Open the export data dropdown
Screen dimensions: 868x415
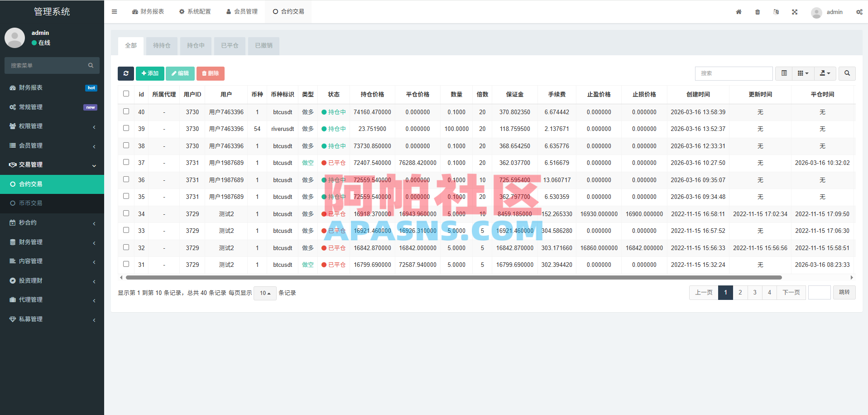click(825, 73)
